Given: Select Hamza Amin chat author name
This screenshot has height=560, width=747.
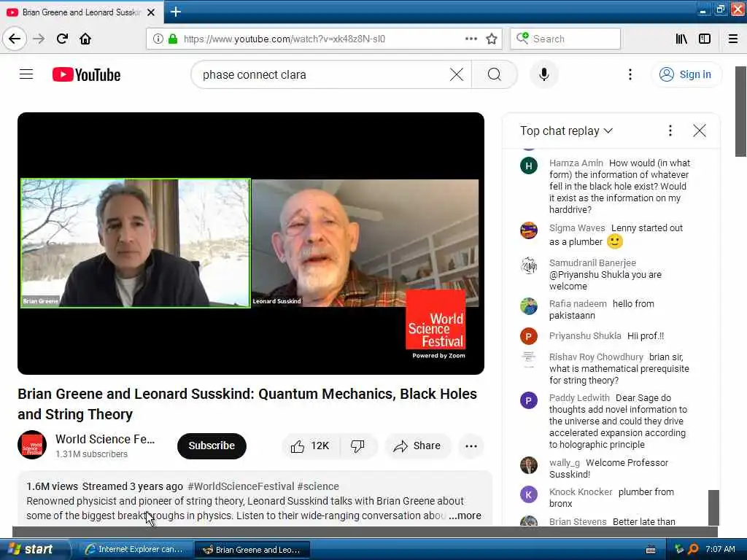Looking at the screenshot, I should coord(576,163).
